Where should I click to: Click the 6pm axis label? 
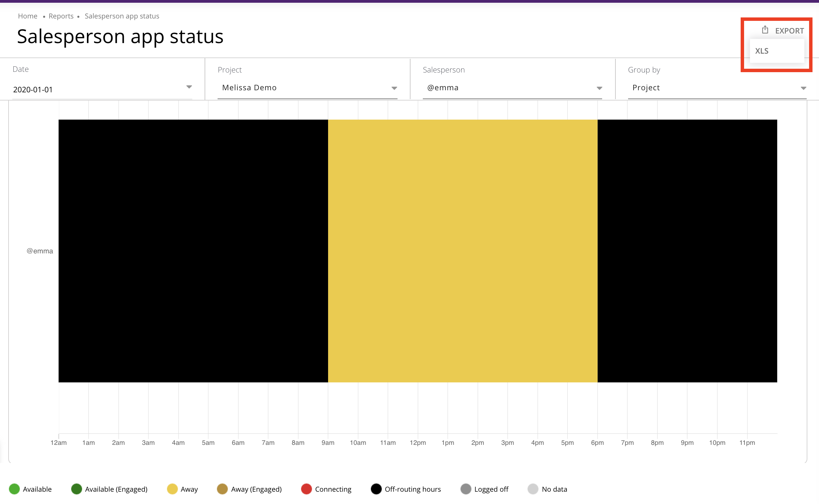click(x=597, y=442)
